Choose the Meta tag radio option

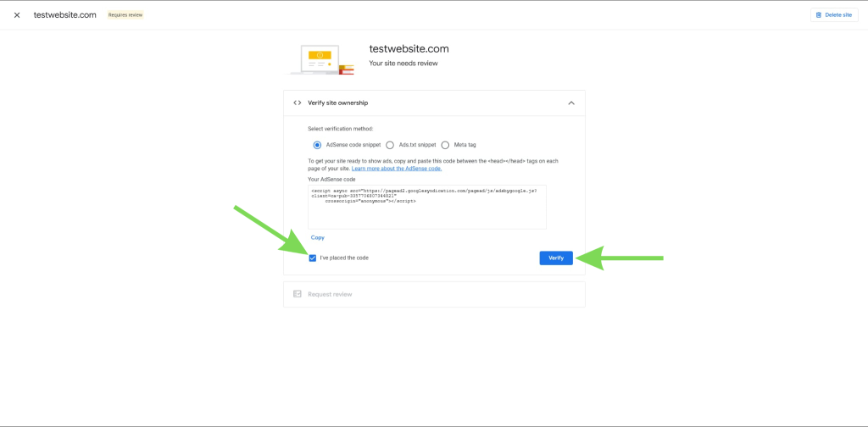(x=445, y=145)
